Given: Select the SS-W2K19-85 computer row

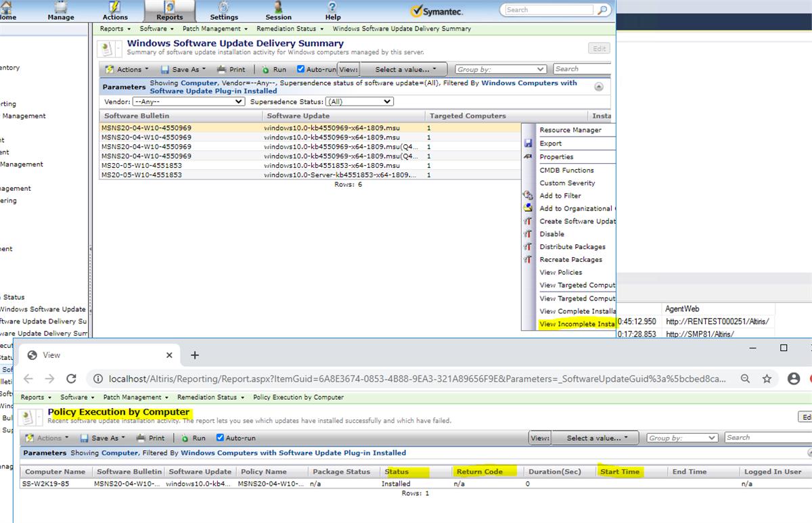Looking at the screenshot, I should (416, 484).
